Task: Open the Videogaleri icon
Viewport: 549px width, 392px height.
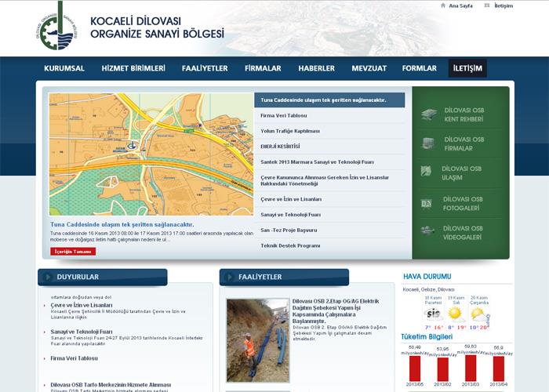Action: tap(427, 230)
